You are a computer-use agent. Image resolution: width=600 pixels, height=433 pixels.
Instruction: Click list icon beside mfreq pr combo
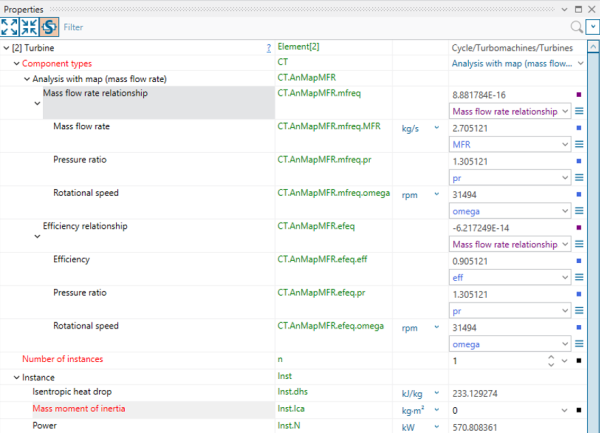(x=579, y=178)
